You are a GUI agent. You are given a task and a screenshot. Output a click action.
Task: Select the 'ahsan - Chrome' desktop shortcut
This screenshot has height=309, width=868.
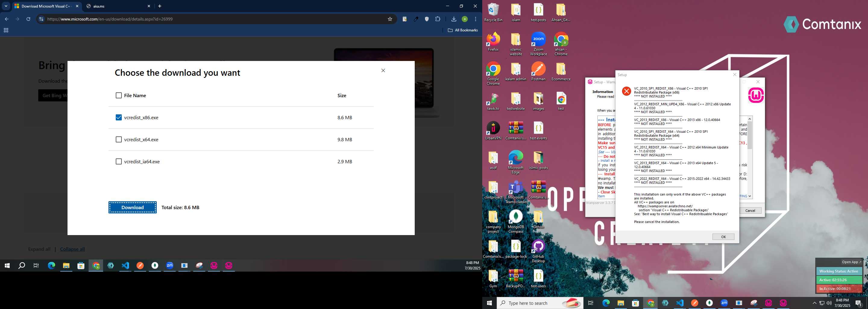point(561,44)
